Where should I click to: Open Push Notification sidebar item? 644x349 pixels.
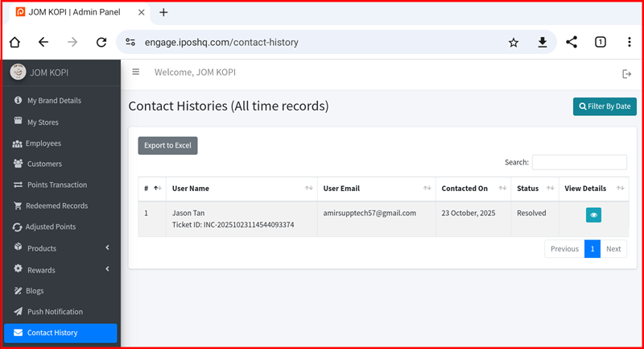(55, 312)
